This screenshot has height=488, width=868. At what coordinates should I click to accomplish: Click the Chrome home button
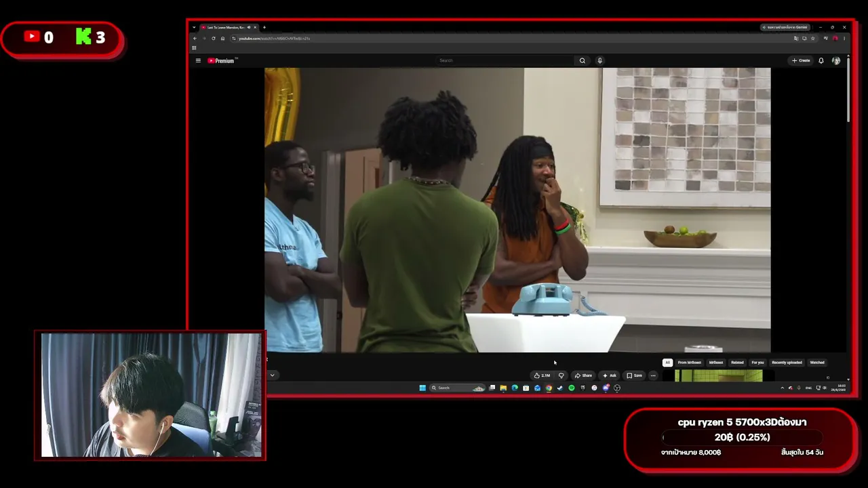[x=222, y=39]
